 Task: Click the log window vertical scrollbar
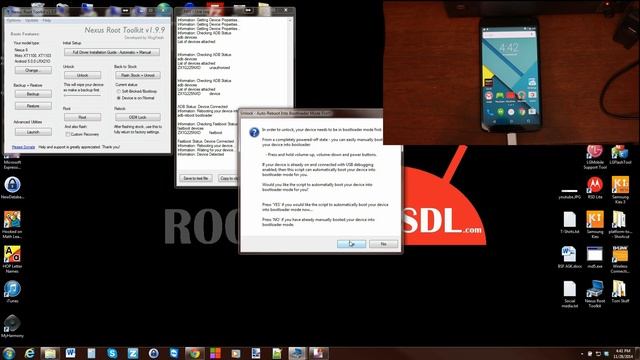(291, 94)
